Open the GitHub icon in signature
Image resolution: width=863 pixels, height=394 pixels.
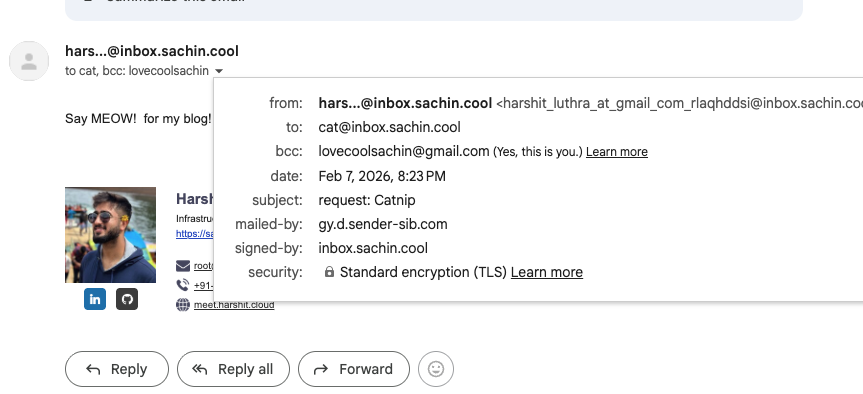tap(127, 299)
